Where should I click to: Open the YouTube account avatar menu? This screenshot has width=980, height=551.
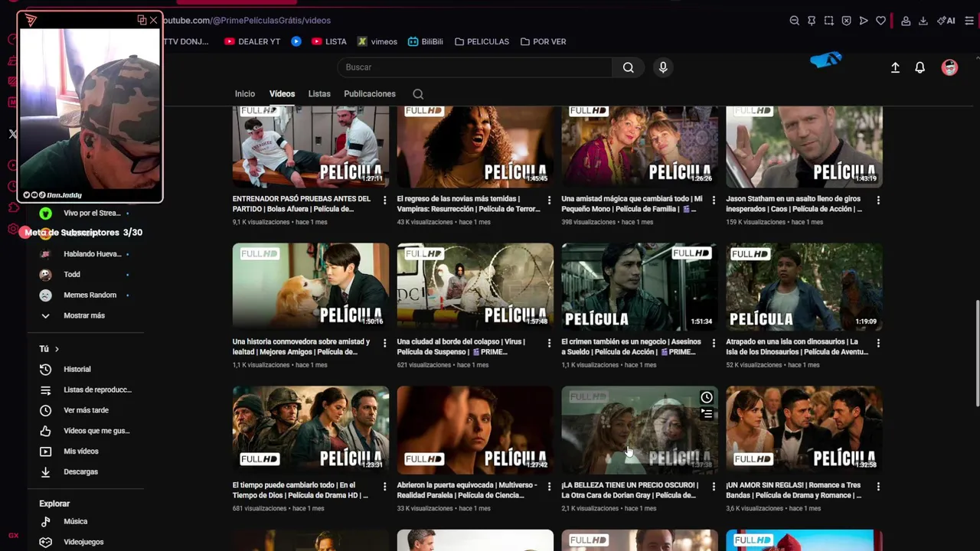pyautogui.click(x=949, y=67)
